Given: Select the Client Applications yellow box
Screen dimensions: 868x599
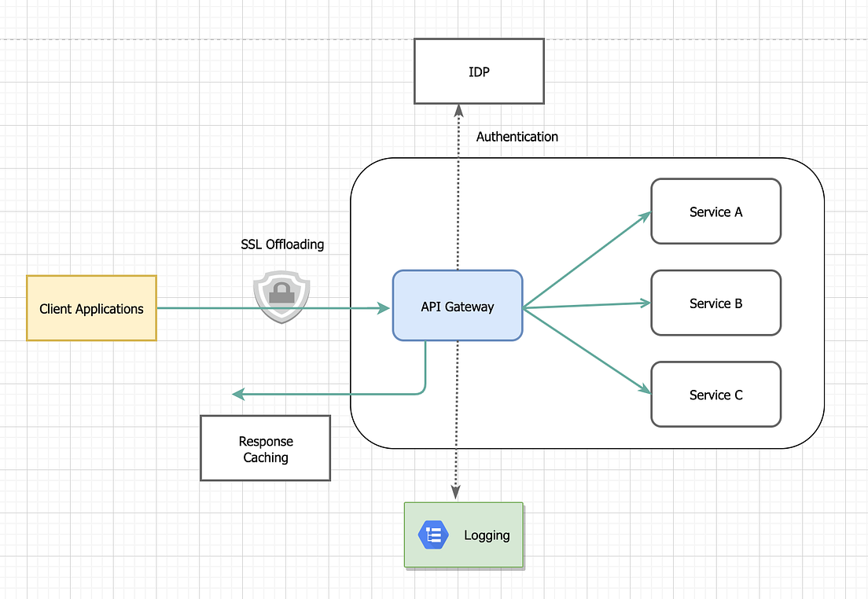Looking at the screenshot, I should 91,308.
